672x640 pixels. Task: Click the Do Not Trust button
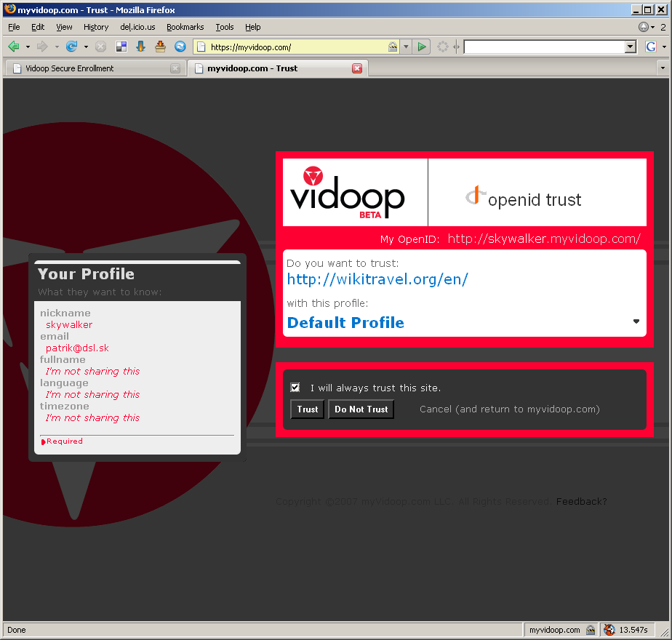[361, 409]
